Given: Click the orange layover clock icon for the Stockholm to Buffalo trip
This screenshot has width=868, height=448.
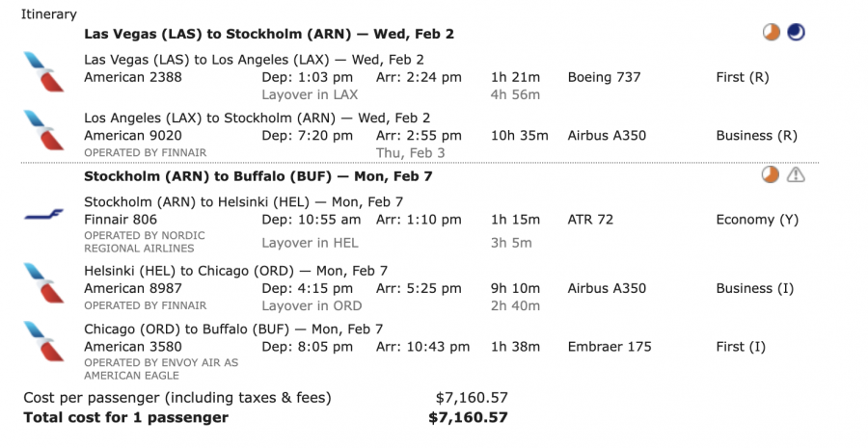Looking at the screenshot, I should point(772,175).
